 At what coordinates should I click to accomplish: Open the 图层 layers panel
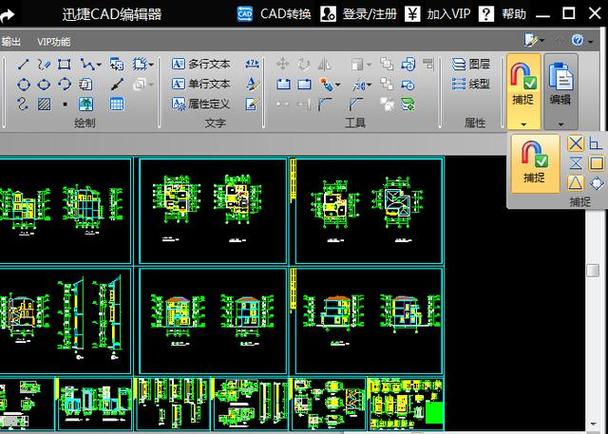coord(470,64)
